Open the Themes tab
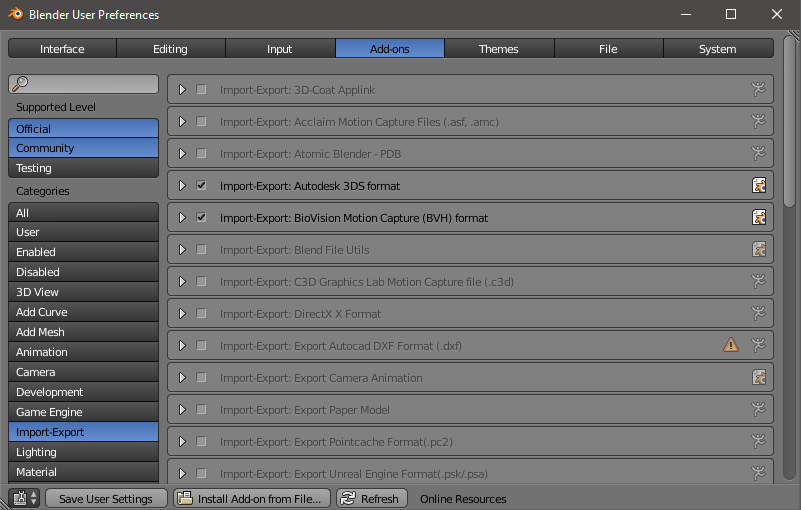The image size is (801, 510). coord(499,49)
